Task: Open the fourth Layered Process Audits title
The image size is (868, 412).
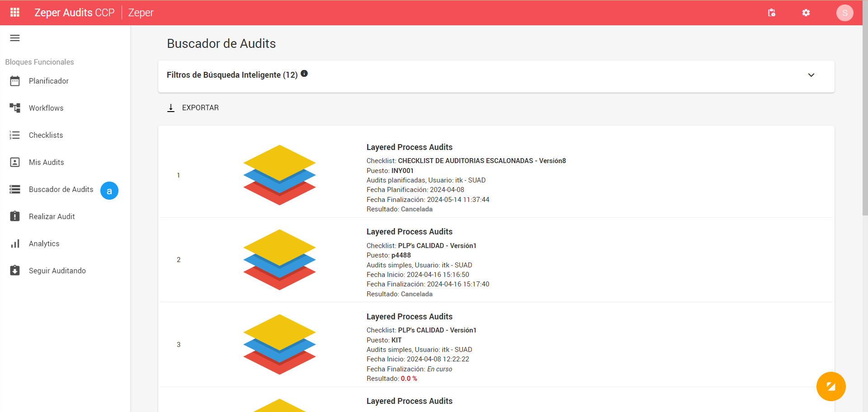Action: tap(410, 401)
